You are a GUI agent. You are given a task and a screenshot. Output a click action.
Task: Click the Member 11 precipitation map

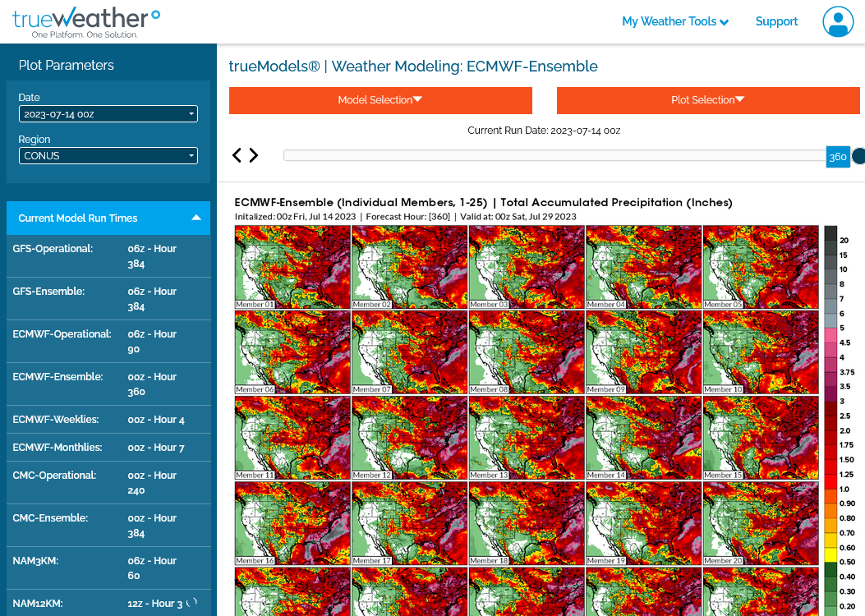(x=292, y=438)
